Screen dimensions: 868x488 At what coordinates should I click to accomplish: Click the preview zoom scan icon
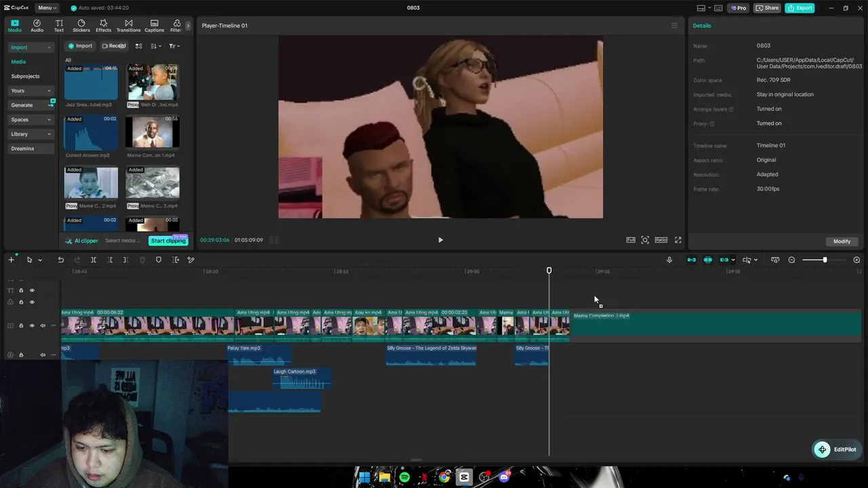tap(645, 240)
